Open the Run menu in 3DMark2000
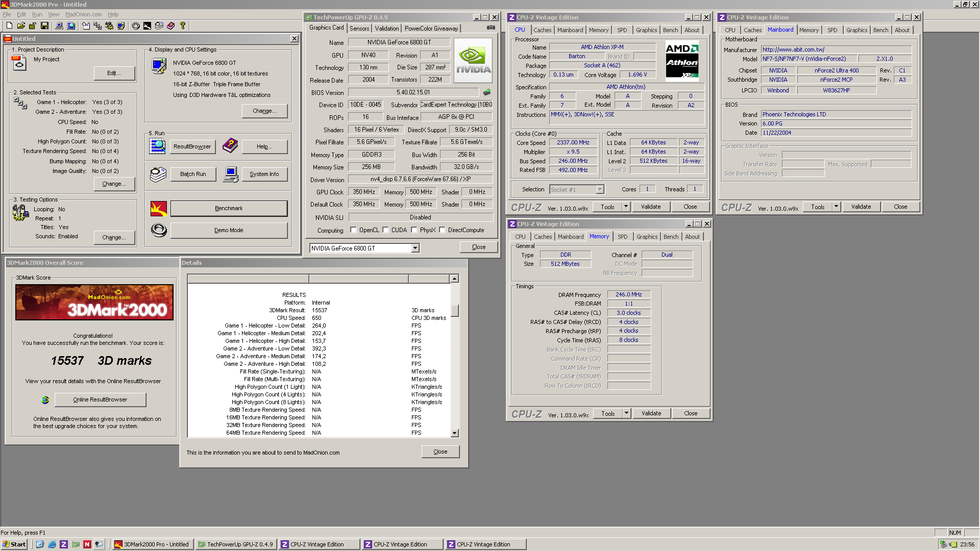Viewport: 980px width, 551px height. tap(37, 14)
